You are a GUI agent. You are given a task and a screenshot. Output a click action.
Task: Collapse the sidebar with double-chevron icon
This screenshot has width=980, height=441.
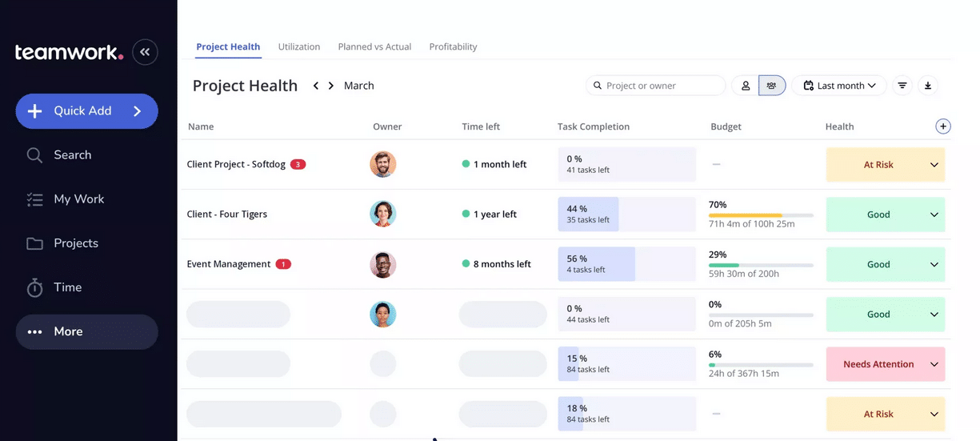click(145, 52)
